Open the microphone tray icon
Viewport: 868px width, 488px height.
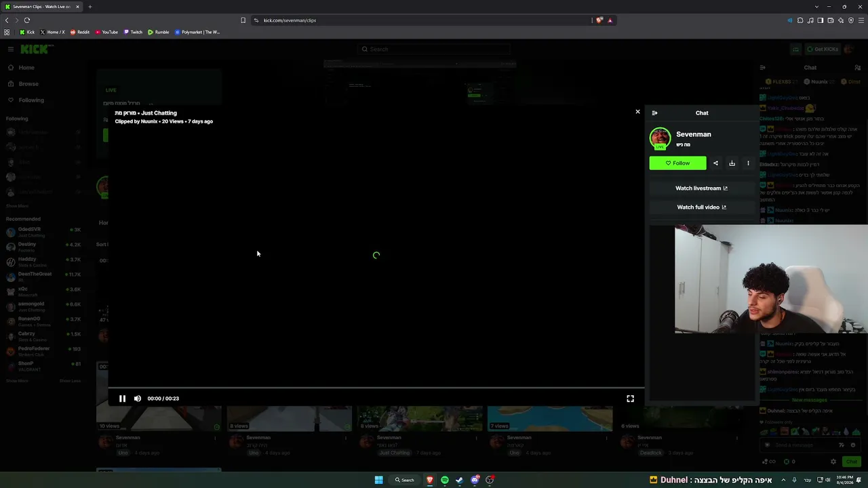pyautogui.click(x=794, y=480)
